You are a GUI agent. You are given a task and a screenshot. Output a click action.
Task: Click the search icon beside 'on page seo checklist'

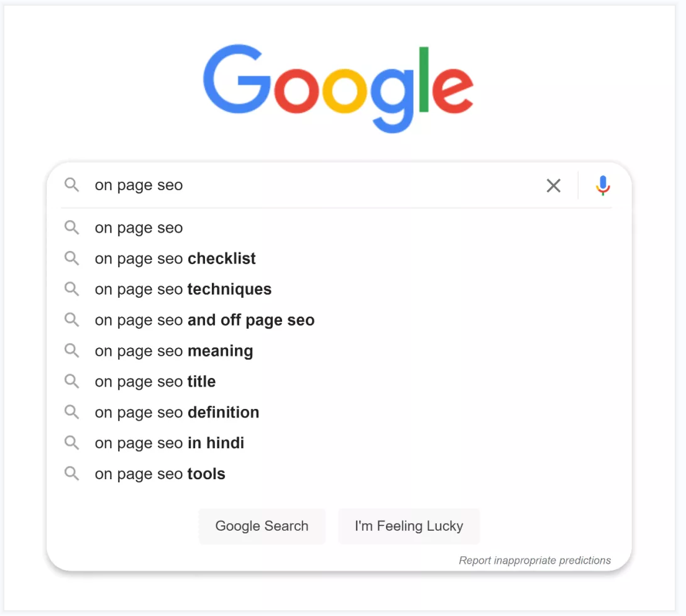(71, 258)
